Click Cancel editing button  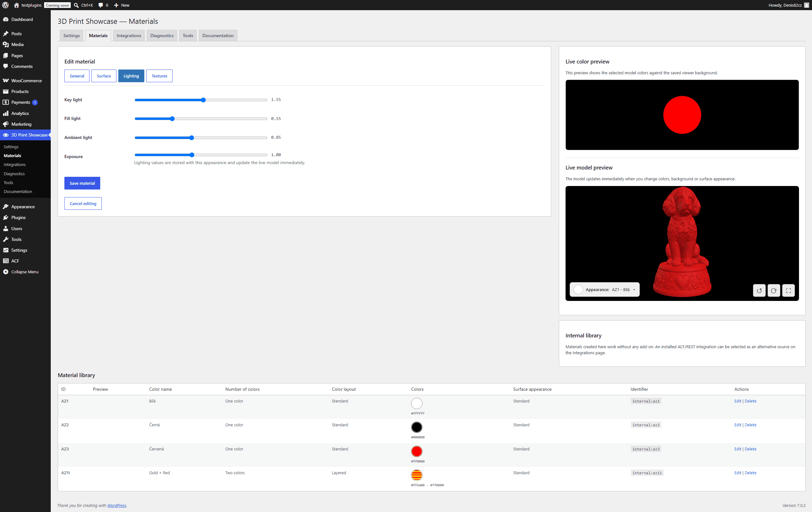83,203
